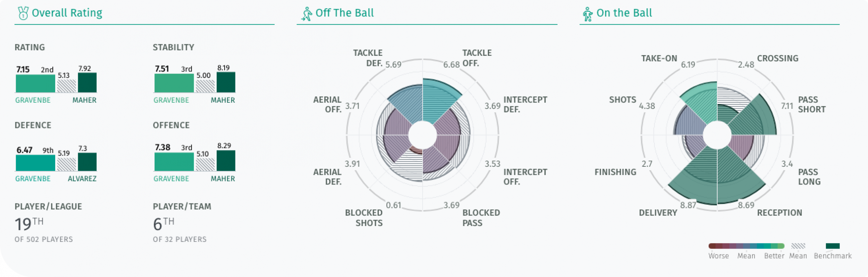Image resolution: width=868 pixels, height=277 pixels.
Task: Click the Overall Rating medal icon
Action: coord(23,13)
